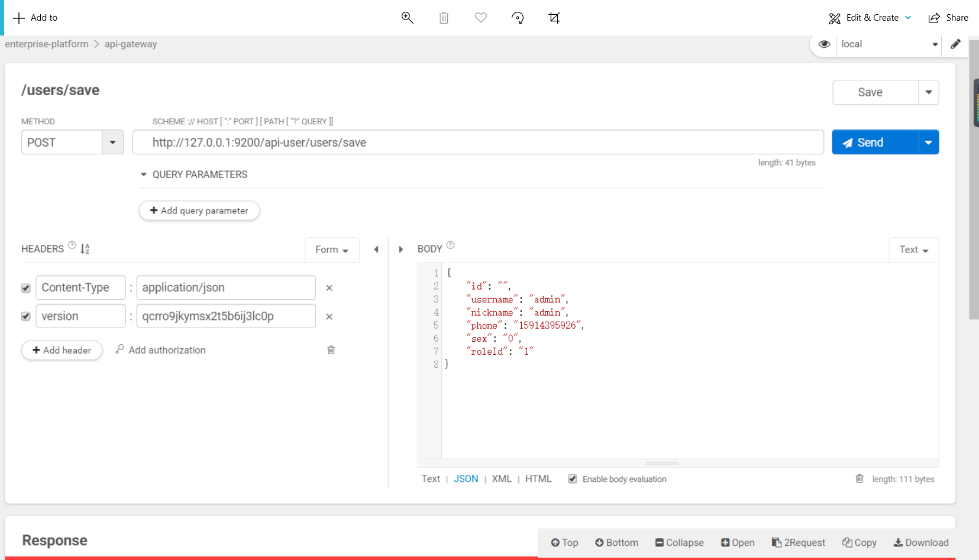This screenshot has width=979, height=560.
Task: Click api-gateway breadcrumb link
Action: (x=131, y=44)
